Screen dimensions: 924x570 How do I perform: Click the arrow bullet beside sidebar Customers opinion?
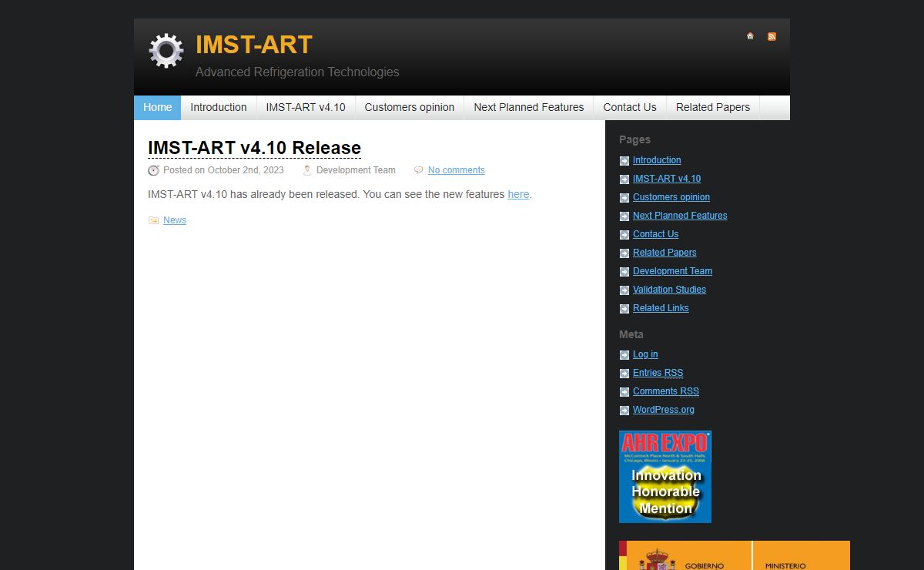624,198
